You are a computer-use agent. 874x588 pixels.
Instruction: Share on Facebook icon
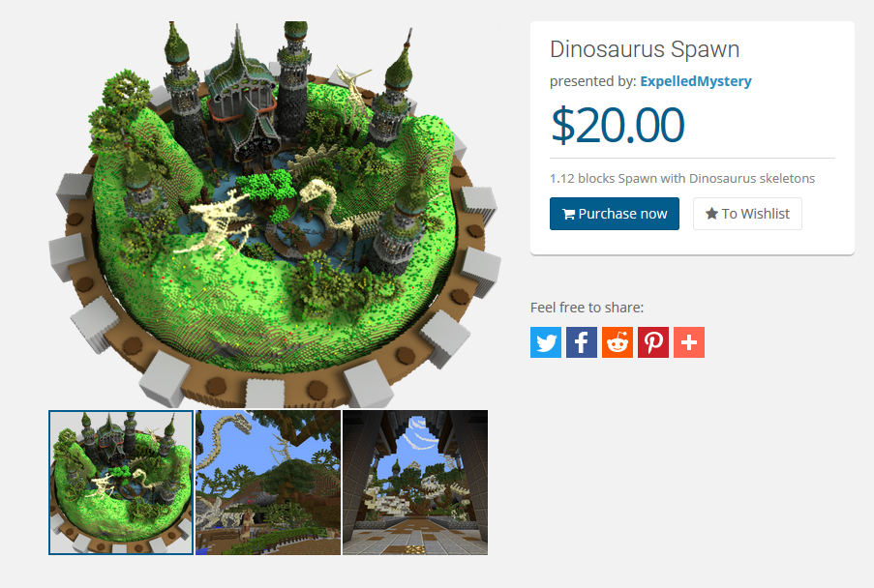coord(582,342)
